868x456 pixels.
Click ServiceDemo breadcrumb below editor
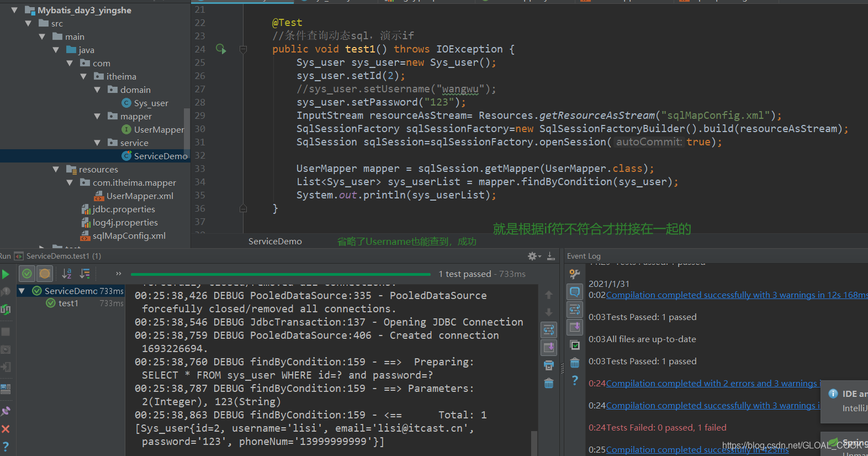tap(275, 242)
